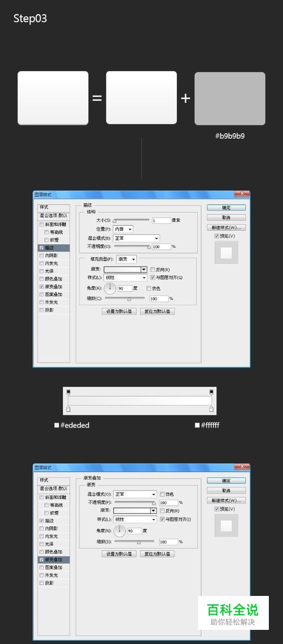The width and height of the screenshot is (283, 644).
Task: Expand gradient picker arrow in lower dialog
Action: point(153,511)
